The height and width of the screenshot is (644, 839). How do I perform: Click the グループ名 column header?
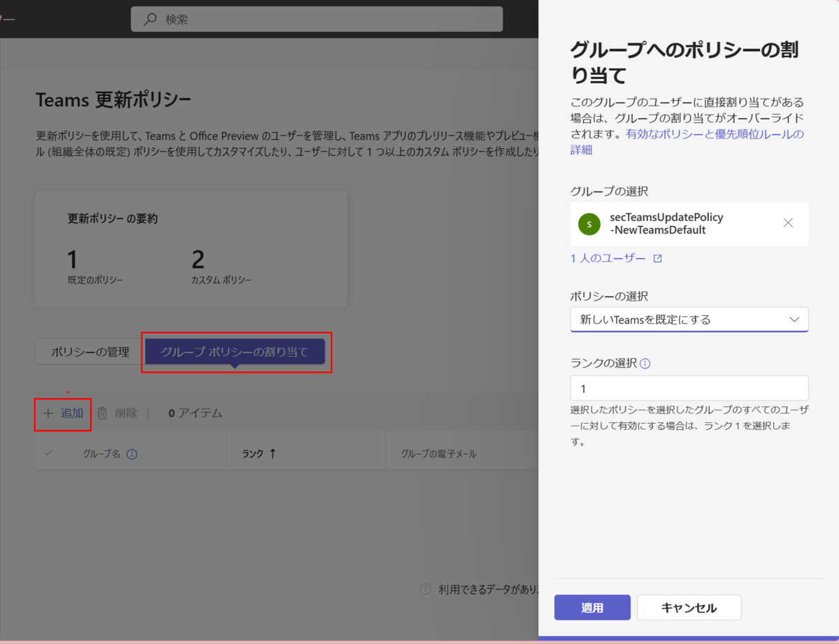(x=102, y=454)
